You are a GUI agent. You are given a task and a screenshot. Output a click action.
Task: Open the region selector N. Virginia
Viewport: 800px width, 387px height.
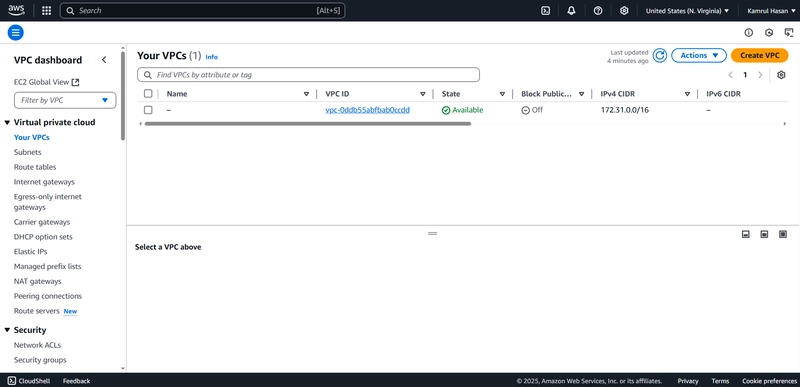click(687, 11)
